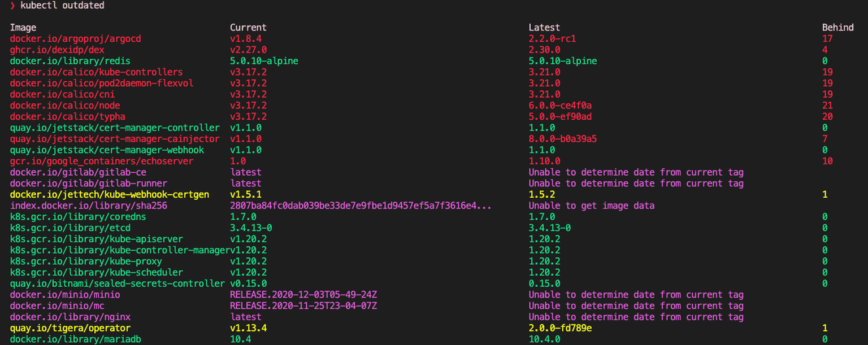The height and width of the screenshot is (345, 868).
Task: Click the red prompt arrow before kubectl
Action: click(12, 6)
